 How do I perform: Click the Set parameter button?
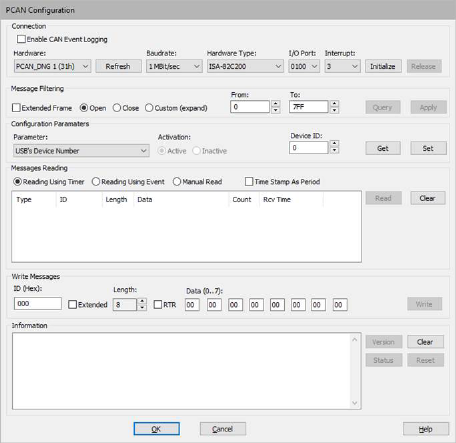tap(428, 148)
